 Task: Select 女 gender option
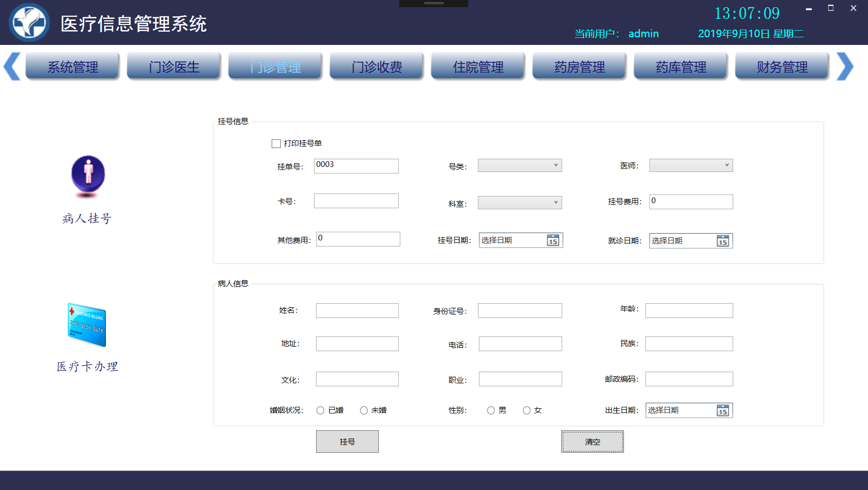(527, 410)
